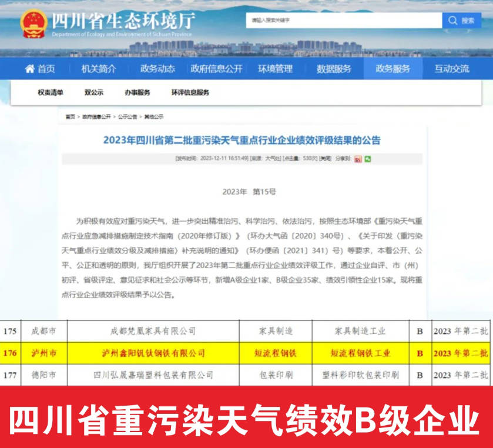
Task: Click the blue search button with magnifier
Action: click(461, 21)
